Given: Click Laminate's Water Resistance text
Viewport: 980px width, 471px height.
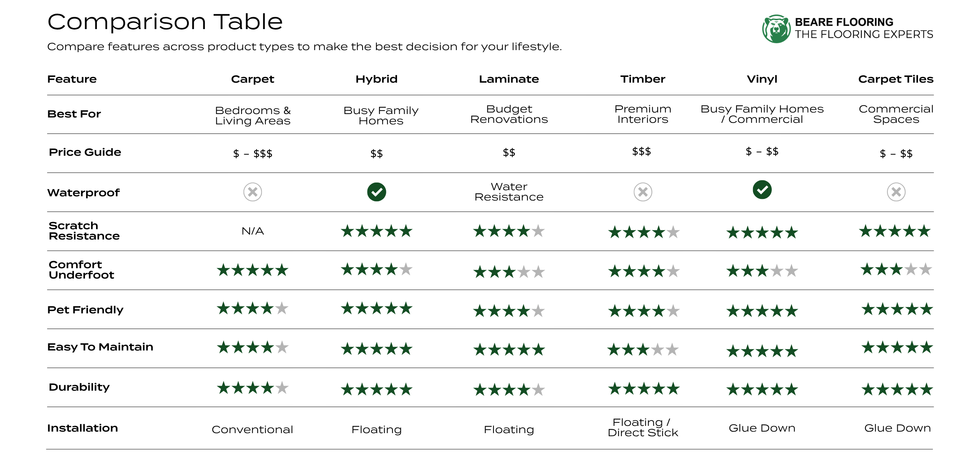Looking at the screenshot, I should 509,192.
